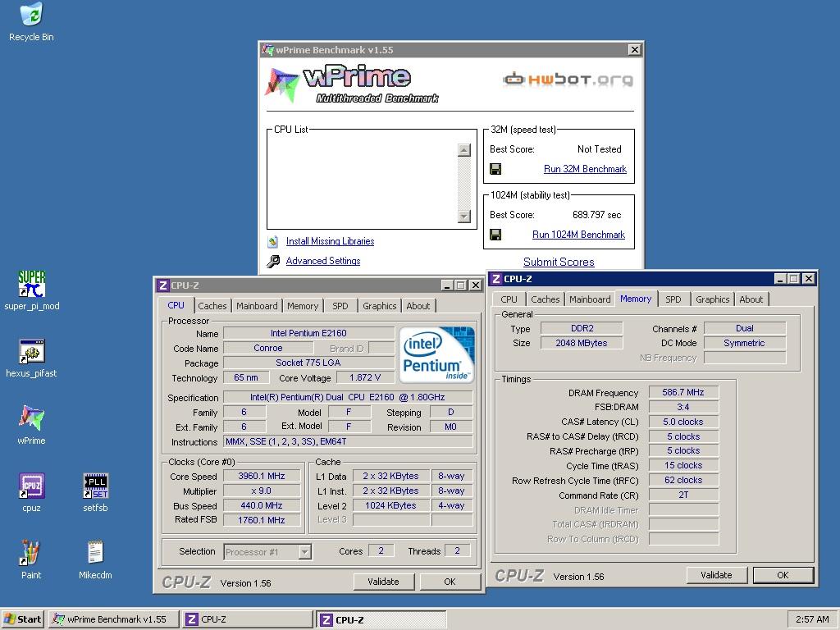840x630 pixels.
Task: Switch to active CPU-Z taskbar button
Action: pos(381,620)
